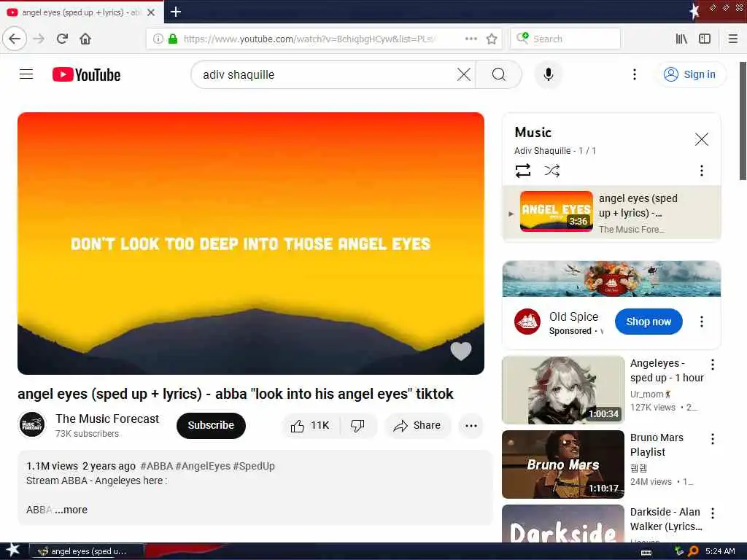Click the video player area
Viewport: 747px width, 560px height.
pos(251,244)
